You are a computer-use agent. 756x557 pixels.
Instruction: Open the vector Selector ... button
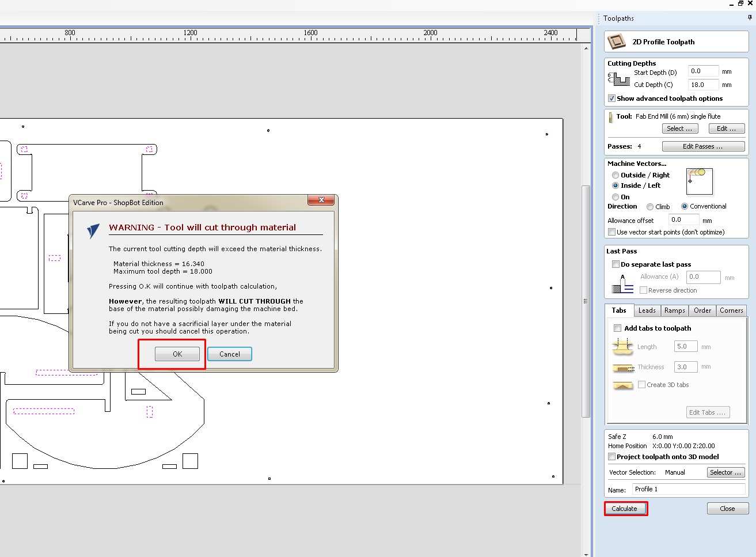coord(725,472)
